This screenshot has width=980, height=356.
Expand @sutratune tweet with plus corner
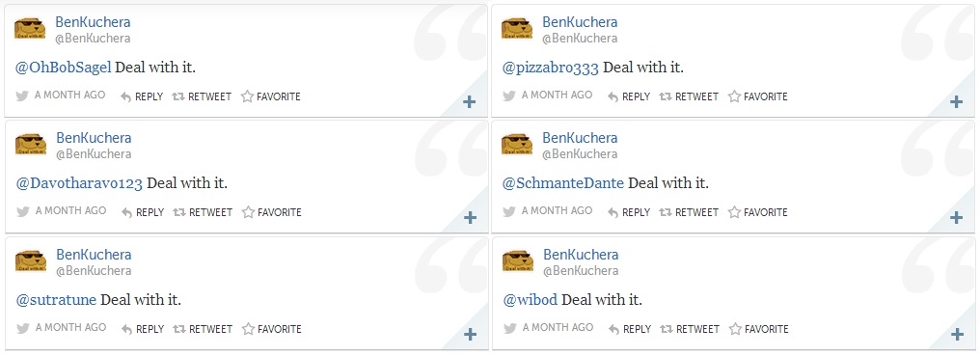470,335
